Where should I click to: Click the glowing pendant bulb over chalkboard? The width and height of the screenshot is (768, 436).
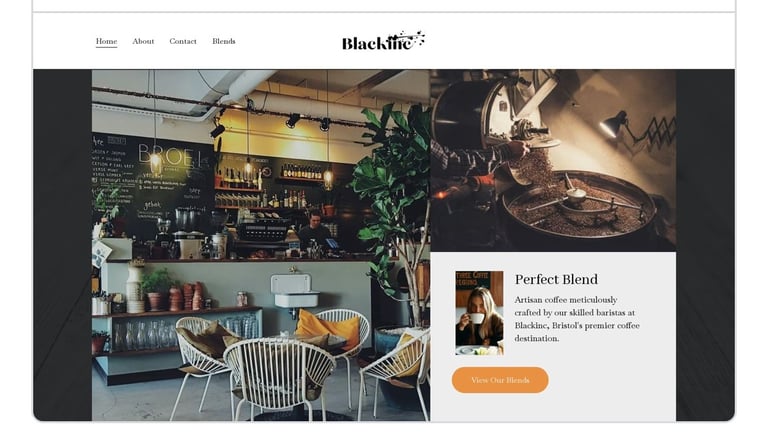pyautogui.click(x=156, y=162)
